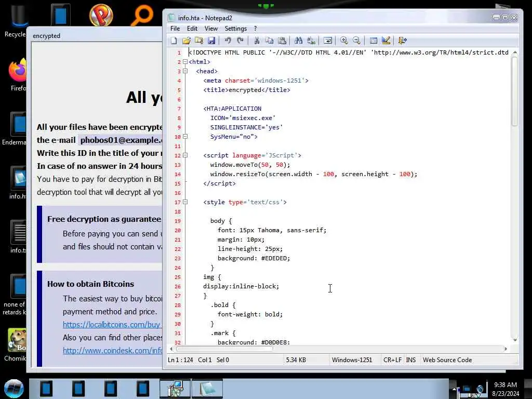The image size is (532, 399).
Task: Click the vertical scrollbar down arrow in Notepad2
Action: (x=515, y=340)
